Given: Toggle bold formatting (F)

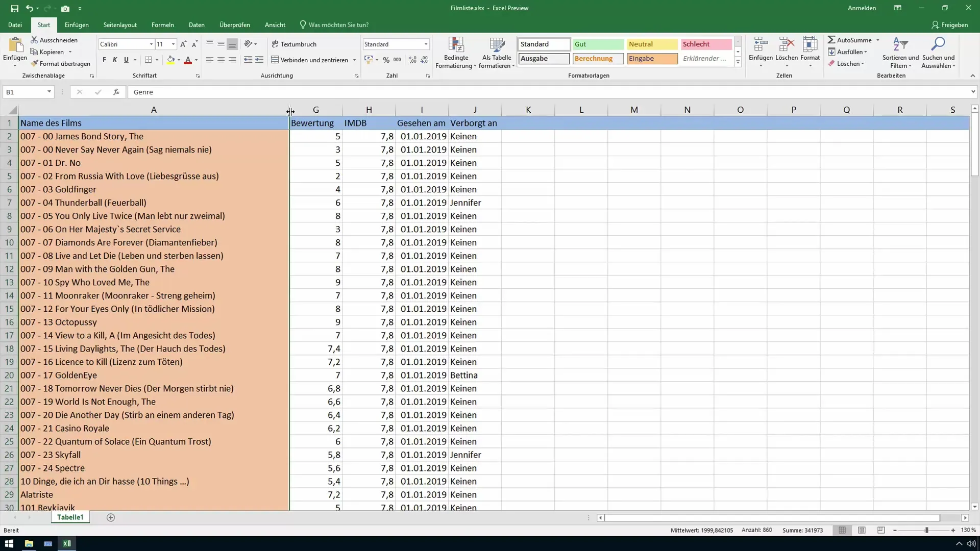Looking at the screenshot, I should (x=104, y=60).
